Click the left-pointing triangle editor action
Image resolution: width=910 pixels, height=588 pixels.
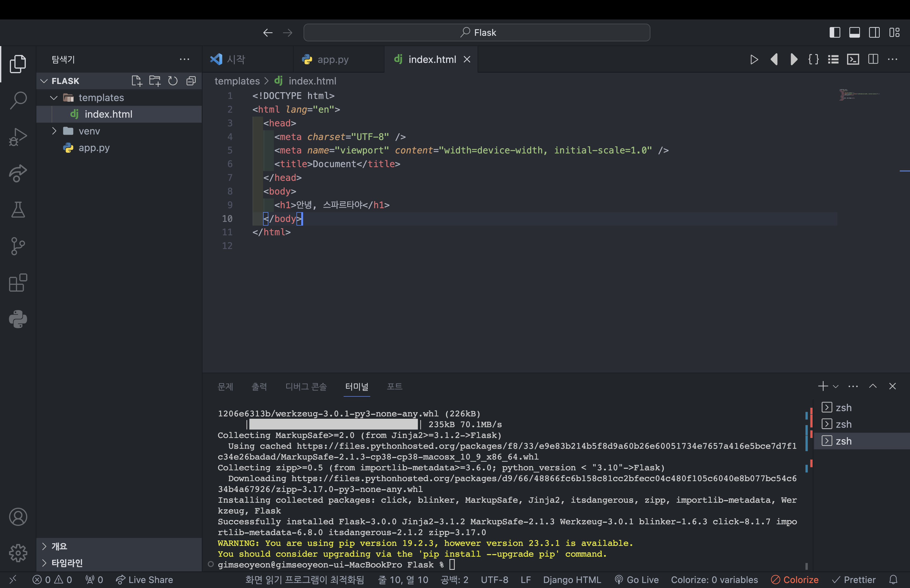coord(774,59)
